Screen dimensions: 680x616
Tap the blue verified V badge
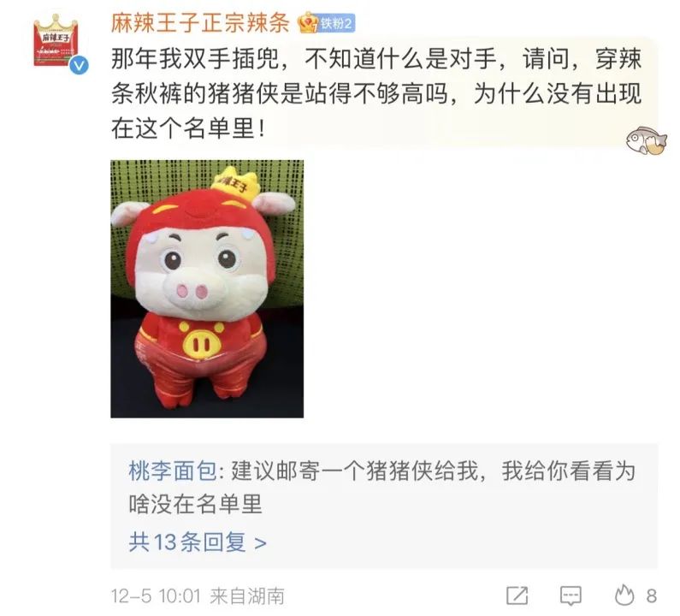pos(80,66)
